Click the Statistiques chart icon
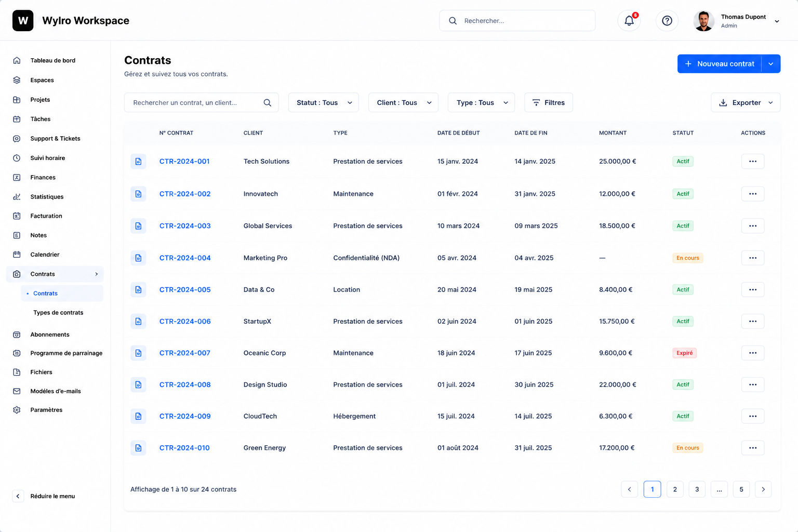The width and height of the screenshot is (798, 532). pos(17,197)
